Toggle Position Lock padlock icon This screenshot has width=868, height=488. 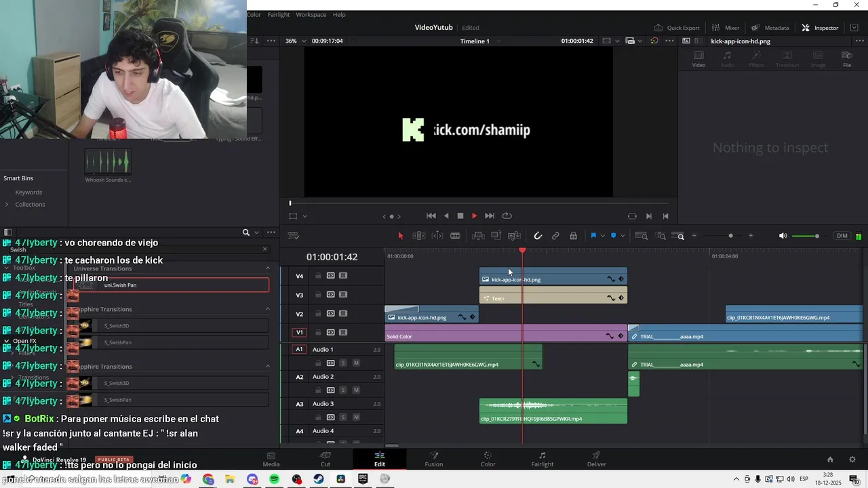574,236
